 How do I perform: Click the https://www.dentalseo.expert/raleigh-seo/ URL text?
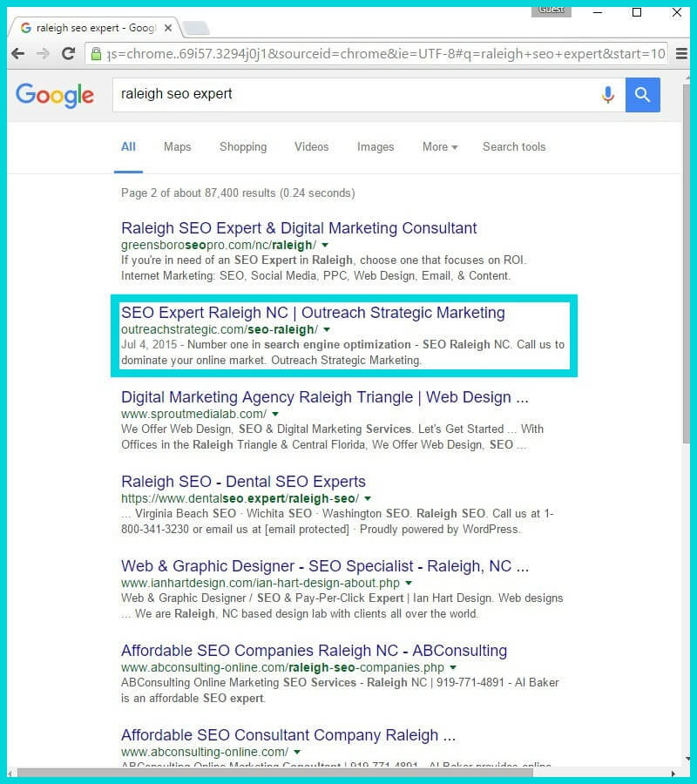240,498
